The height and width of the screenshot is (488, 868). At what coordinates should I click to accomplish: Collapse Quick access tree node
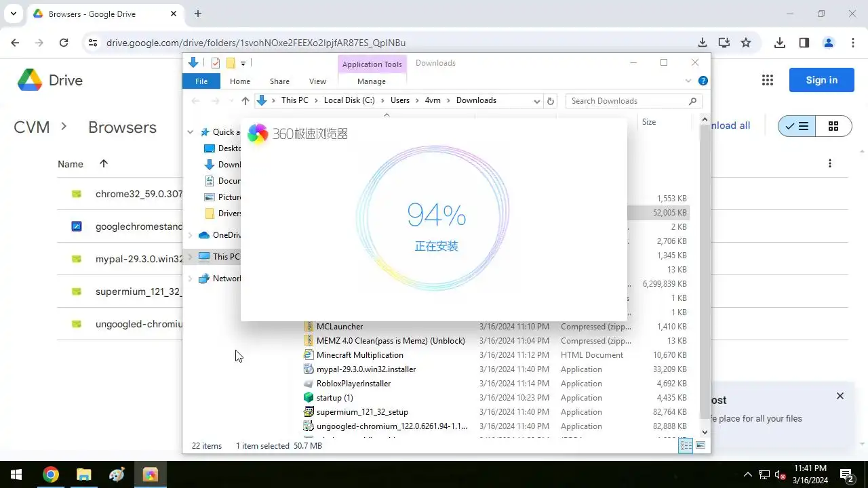[191, 132]
